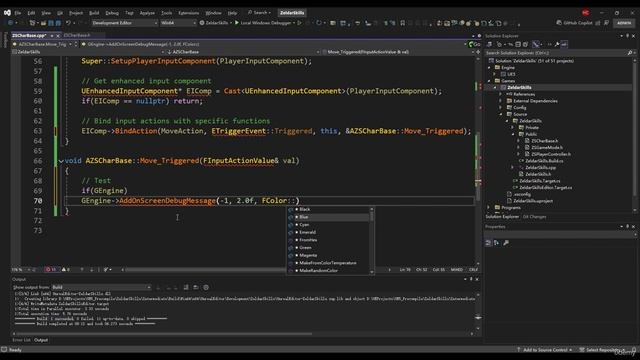
Task: Open Local Windows Debugger dropdown arrow
Action: point(294,23)
